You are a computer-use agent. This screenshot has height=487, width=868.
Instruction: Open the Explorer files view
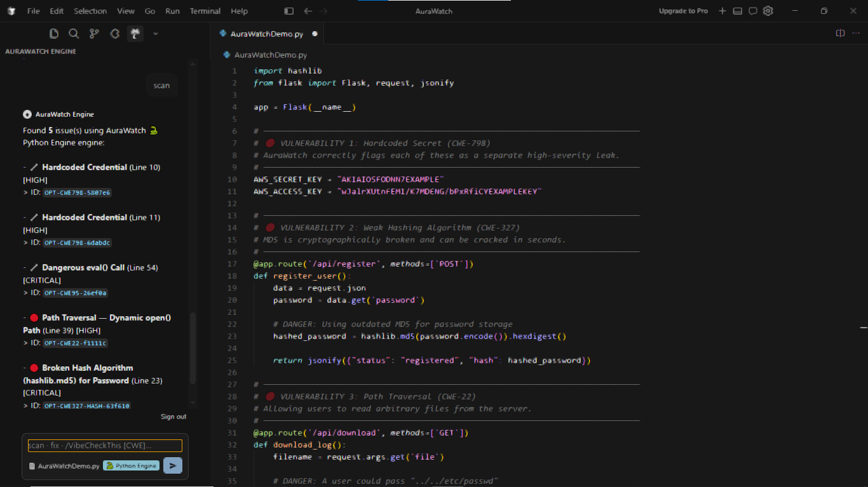(55, 34)
